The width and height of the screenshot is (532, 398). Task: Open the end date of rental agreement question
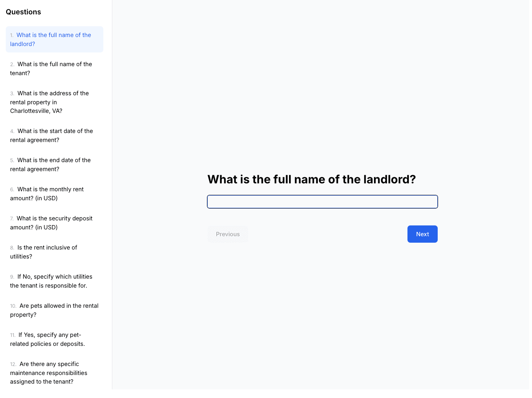pyautogui.click(x=54, y=165)
